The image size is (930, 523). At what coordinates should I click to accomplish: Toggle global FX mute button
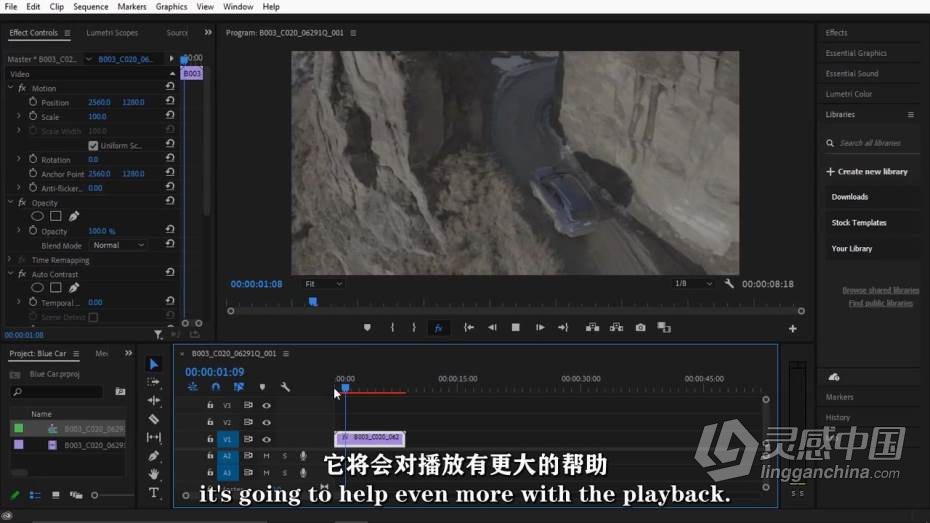click(438, 328)
